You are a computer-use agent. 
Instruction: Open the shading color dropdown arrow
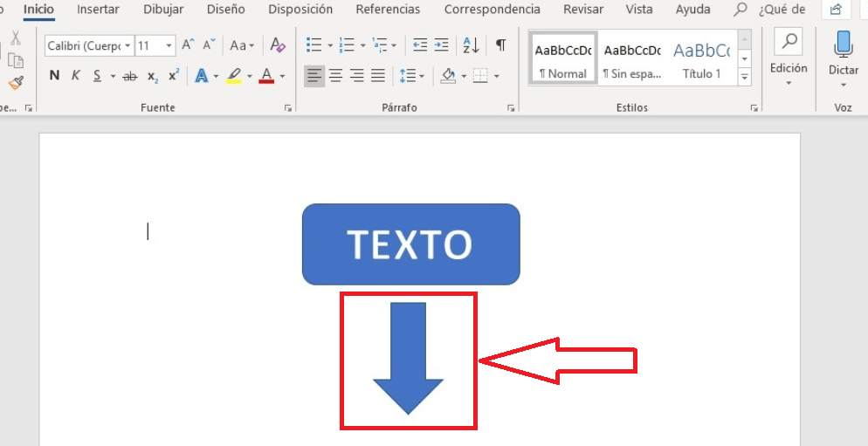[x=464, y=76]
